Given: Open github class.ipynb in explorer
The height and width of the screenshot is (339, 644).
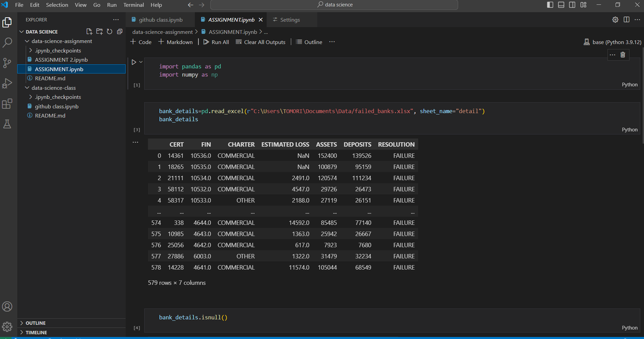Looking at the screenshot, I should [56, 106].
